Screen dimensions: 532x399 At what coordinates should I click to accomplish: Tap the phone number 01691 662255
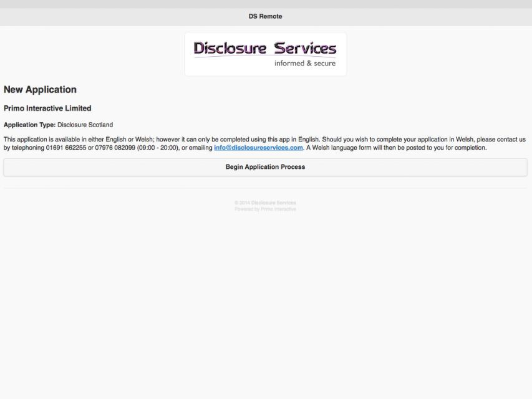tap(66, 148)
